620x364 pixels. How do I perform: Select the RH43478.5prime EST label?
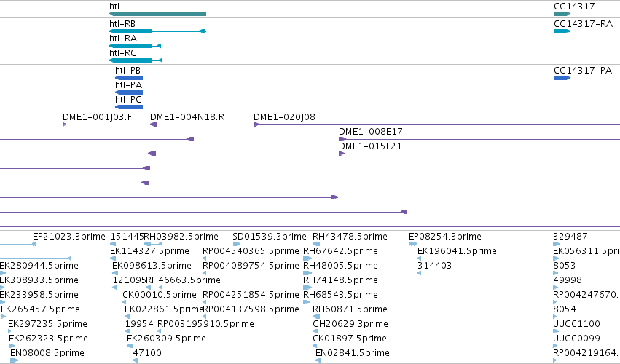(x=350, y=237)
